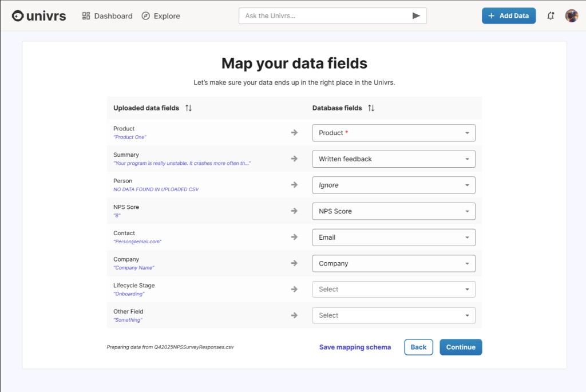
Task: Click the arrow icon in Lifecycle Stage row
Action: (295, 289)
